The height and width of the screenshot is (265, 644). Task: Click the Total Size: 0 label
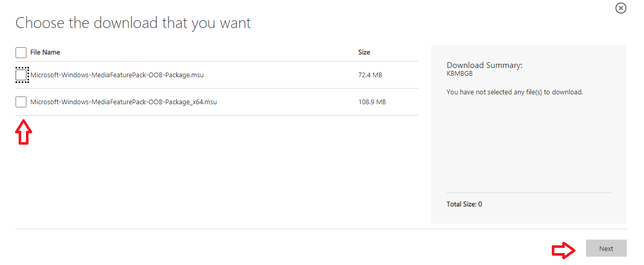pos(464,204)
